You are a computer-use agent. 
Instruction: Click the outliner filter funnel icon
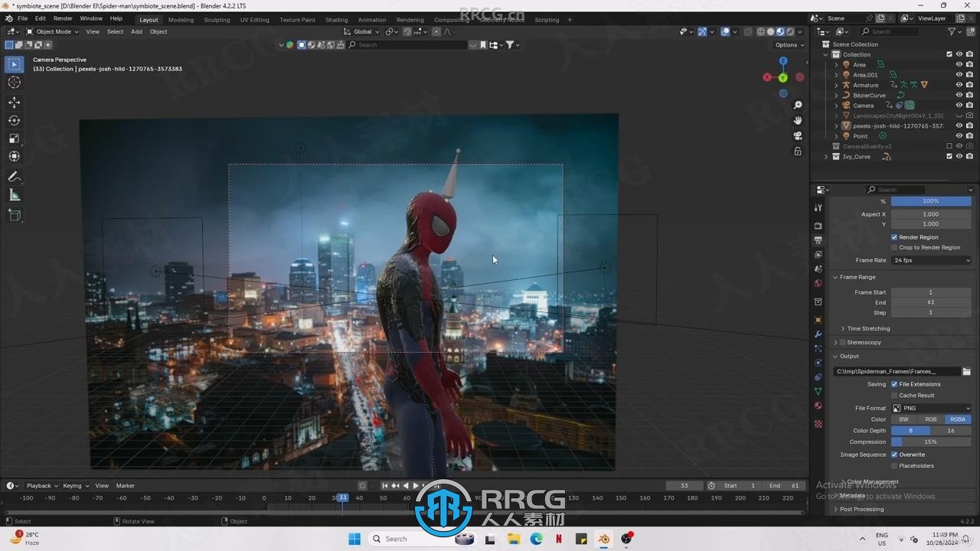pos(952,31)
